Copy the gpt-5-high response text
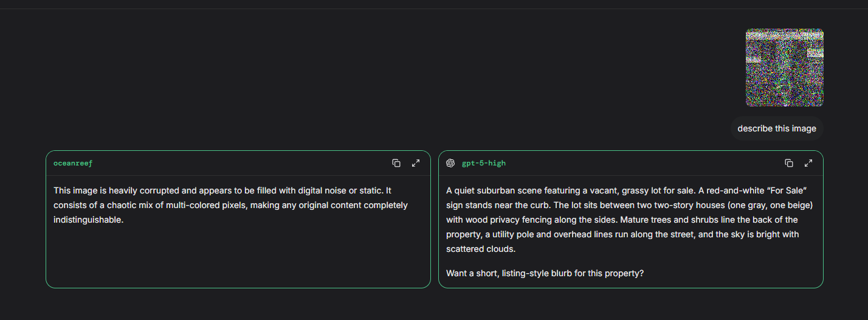Image resolution: width=868 pixels, height=320 pixels. tap(789, 163)
